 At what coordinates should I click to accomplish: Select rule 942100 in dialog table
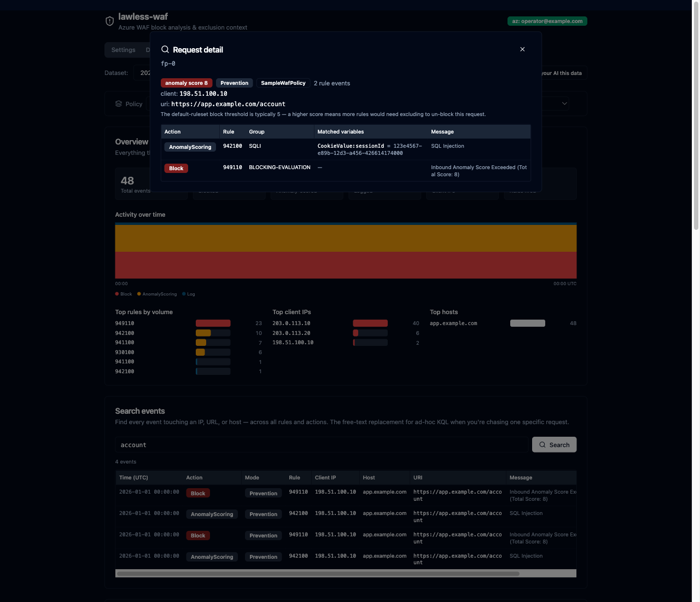pos(232,146)
